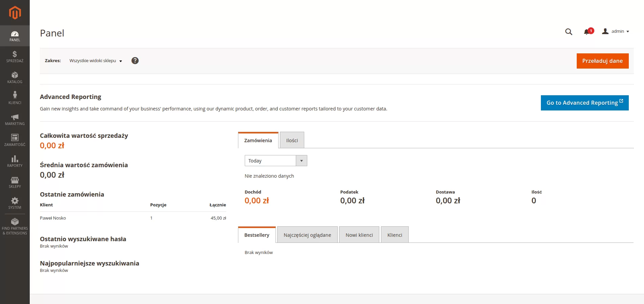
Task: Click the Przeładuj dane button
Action: tap(602, 61)
